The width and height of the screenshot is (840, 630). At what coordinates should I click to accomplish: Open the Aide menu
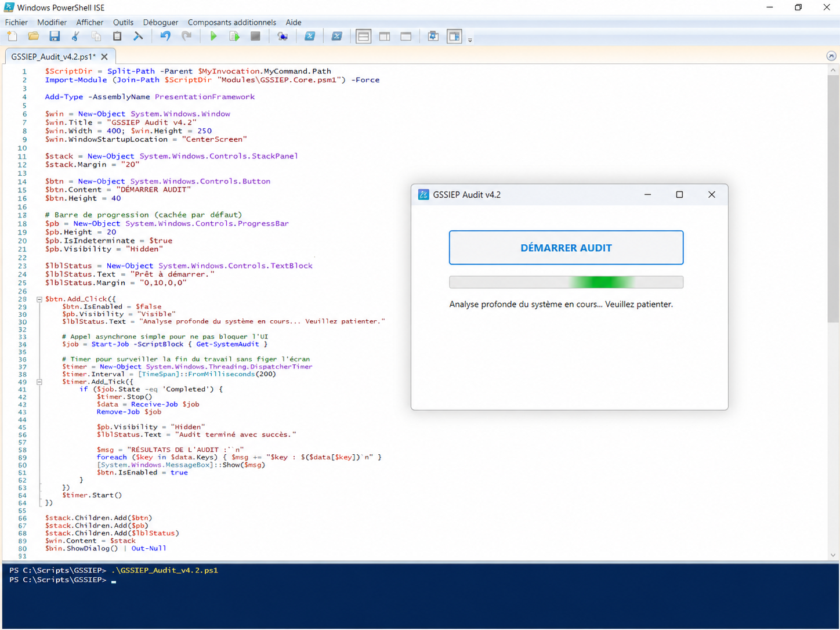pos(294,22)
